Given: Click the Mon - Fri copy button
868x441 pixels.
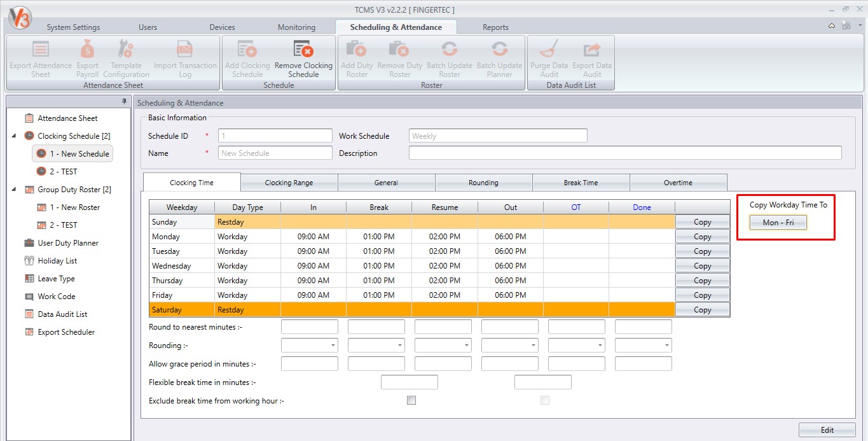Looking at the screenshot, I should coord(778,223).
